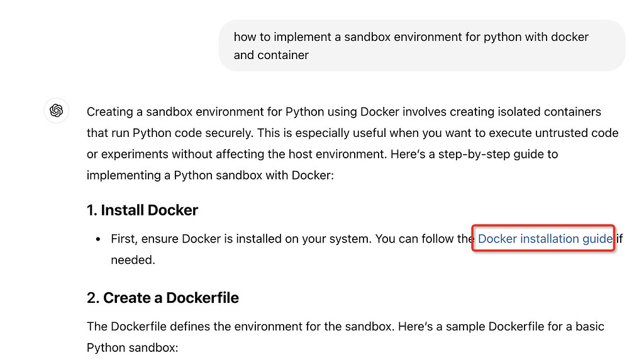Click "and container" in the user prompt
This screenshot has width=644, height=360.
271,55
